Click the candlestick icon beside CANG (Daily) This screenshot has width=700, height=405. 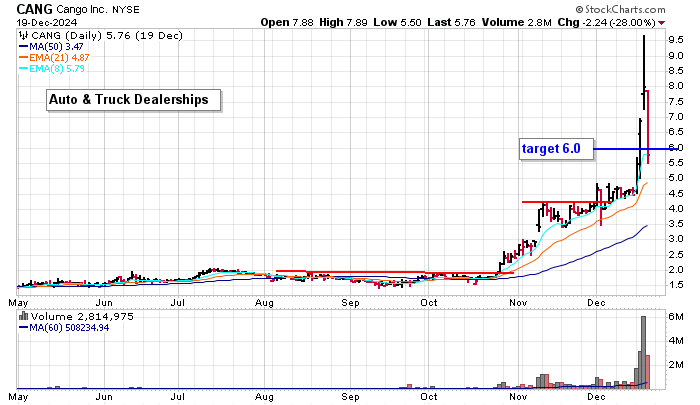coord(23,36)
